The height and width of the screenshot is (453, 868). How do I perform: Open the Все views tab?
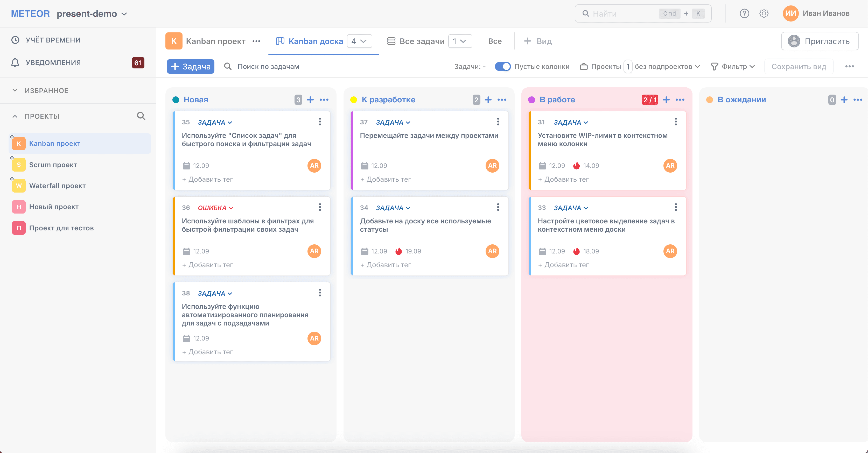pyautogui.click(x=495, y=41)
